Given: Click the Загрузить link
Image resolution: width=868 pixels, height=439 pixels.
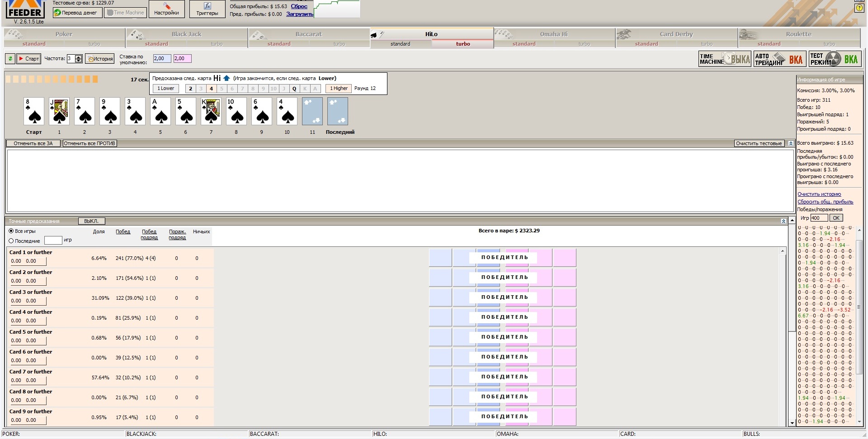Looking at the screenshot, I should (x=300, y=14).
